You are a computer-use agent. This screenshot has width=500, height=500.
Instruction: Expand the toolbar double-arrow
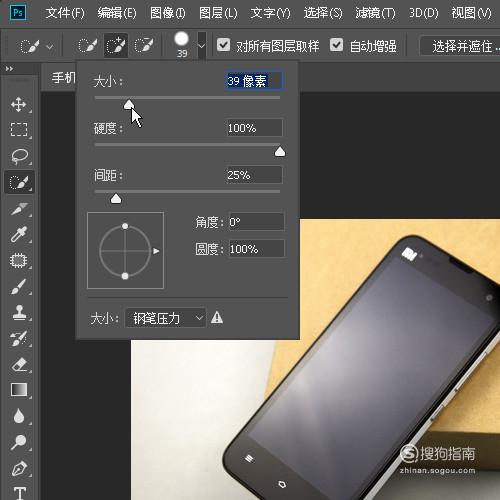point(9,69)
